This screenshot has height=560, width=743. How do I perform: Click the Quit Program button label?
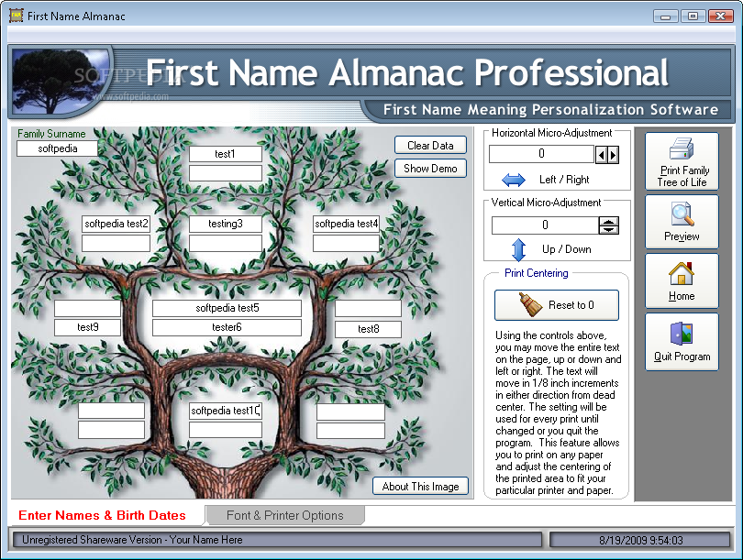(x=682, y=357)
